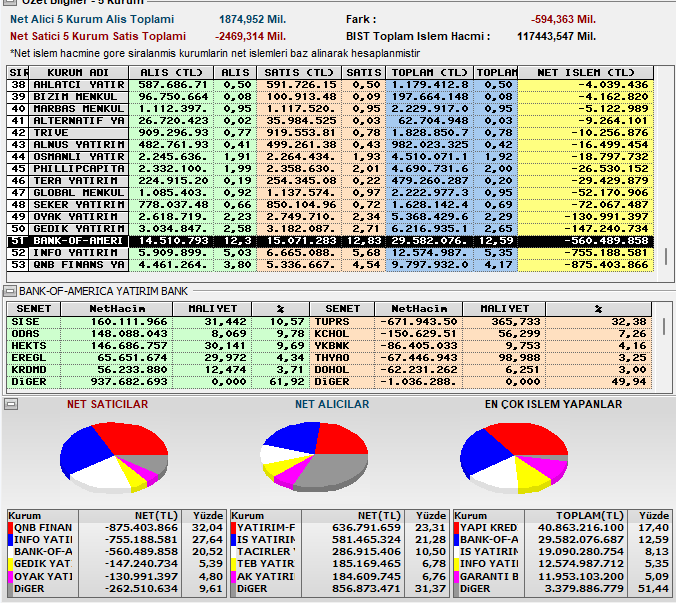
Task: Click TACIRLER row in net buyers legend
Action: 338,552
